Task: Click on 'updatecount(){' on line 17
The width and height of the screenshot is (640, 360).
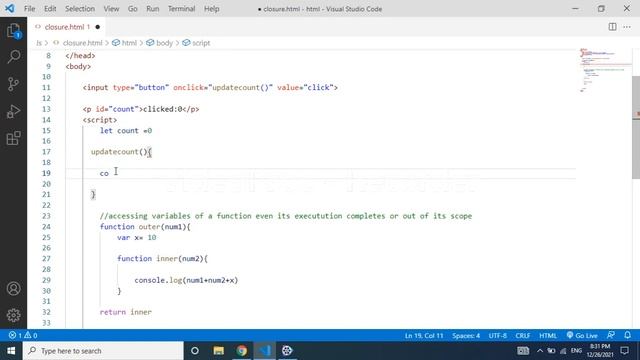Action: (121, 152)
